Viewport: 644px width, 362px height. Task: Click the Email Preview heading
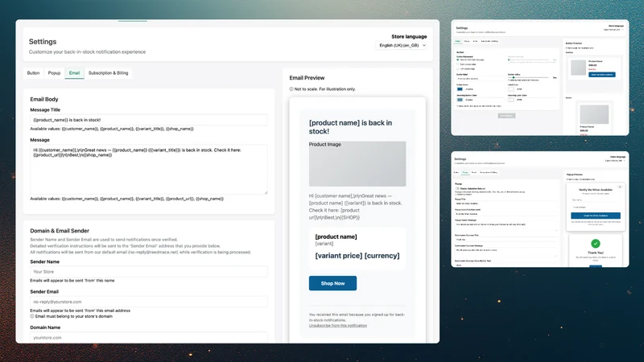[307, 77]
